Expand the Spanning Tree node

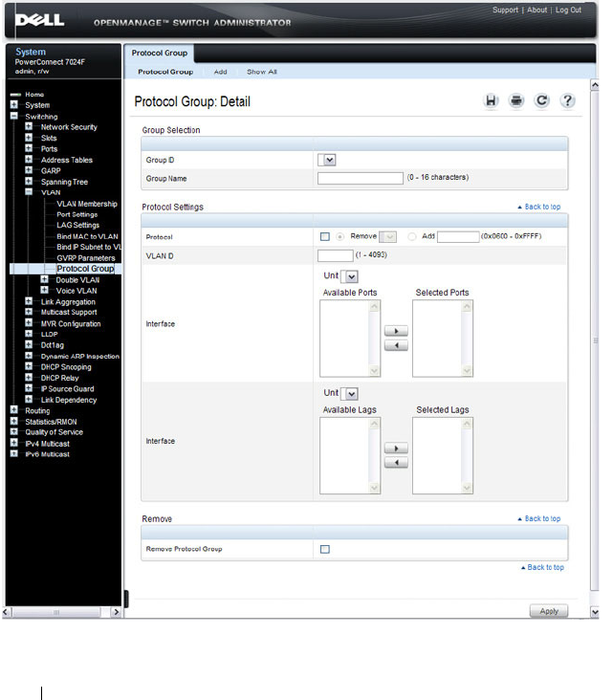(29, 181)
